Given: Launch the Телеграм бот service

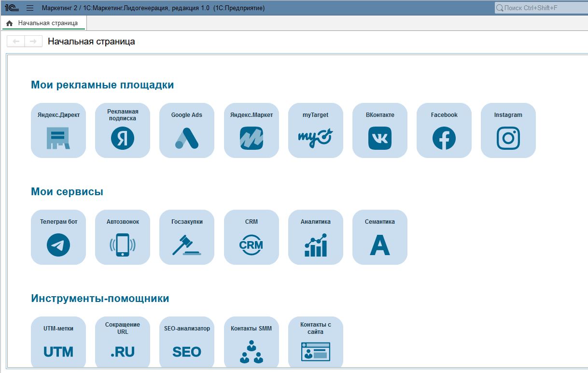Looking at the screenshot, I should tap(58, 237).
